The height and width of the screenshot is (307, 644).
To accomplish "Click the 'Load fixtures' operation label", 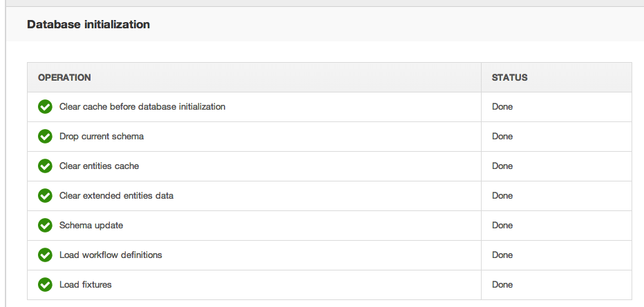I will tap(86, 284).
